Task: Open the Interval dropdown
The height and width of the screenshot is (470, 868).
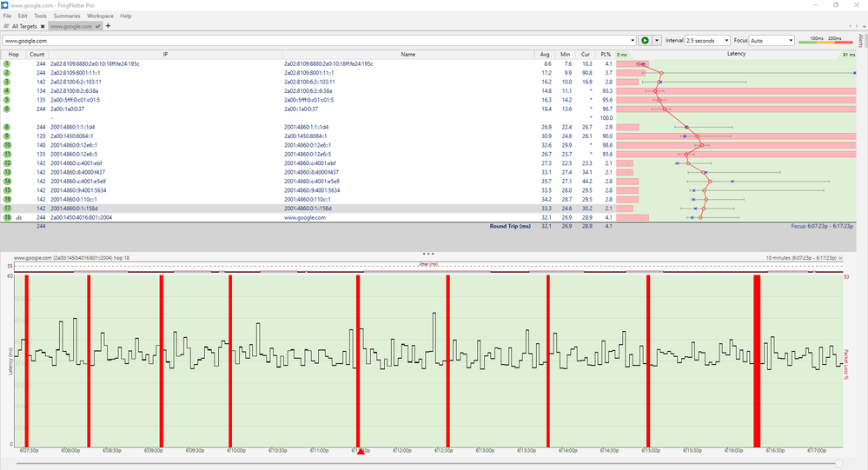Action: [x=707, y=40]
